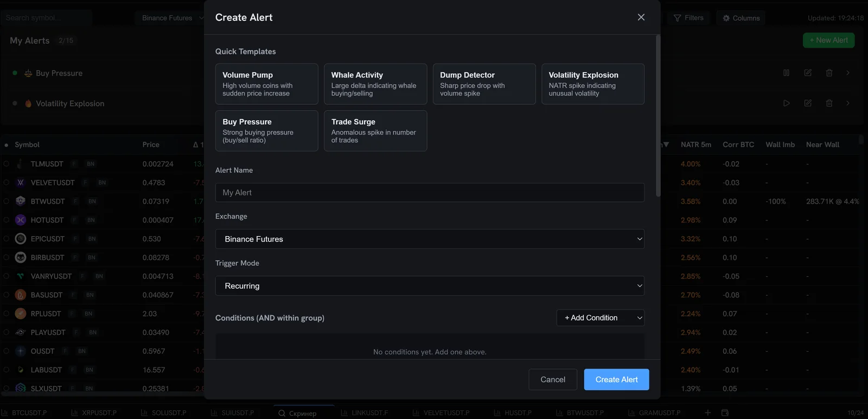This screenshot has height=419, width=868.
Task: Select the BTWUSDT row radio circle
Action: point(7,201)
